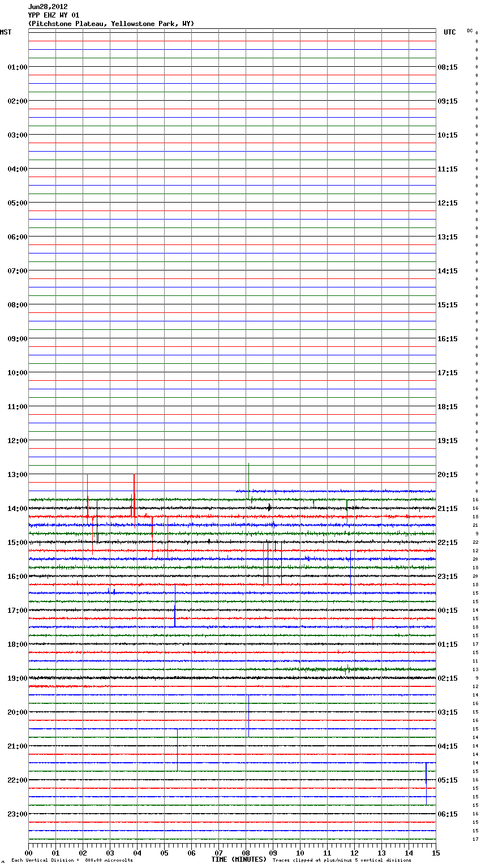Pick the 18:15 UTC time label
The width and height of the screenshot is (481, 868).
tap(448, 407)
